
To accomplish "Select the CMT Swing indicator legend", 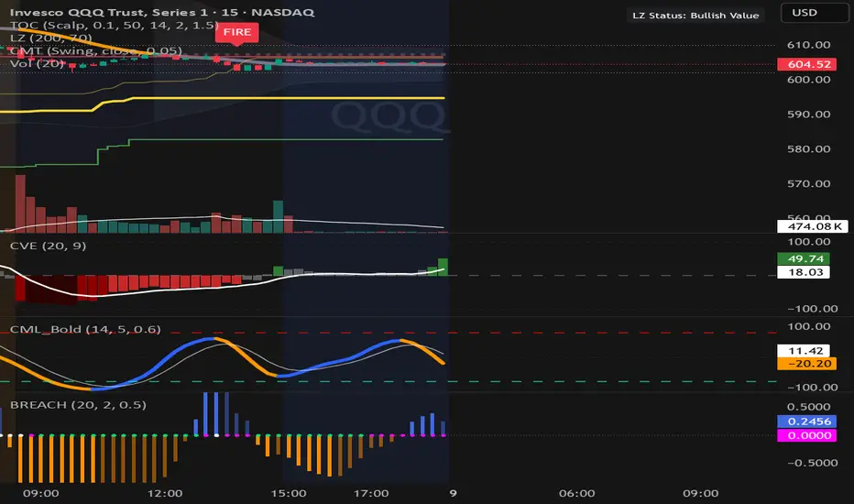I will click(x=96, y=50).
